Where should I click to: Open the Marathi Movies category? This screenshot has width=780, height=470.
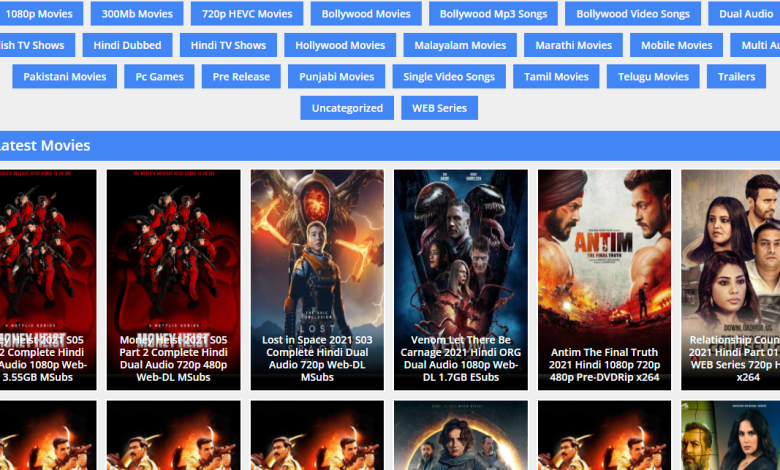pyautogui.click(x=574, y=45)
